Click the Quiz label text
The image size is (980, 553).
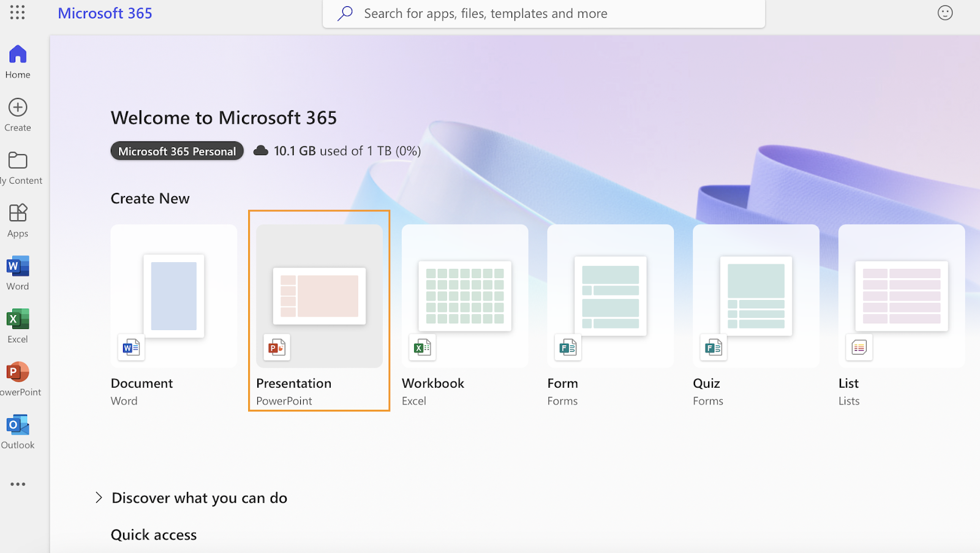point(706,383)
